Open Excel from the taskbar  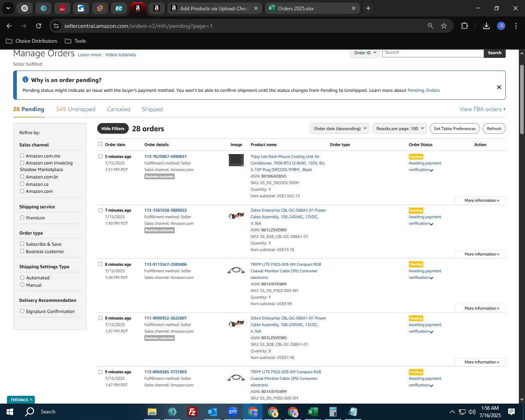click(x=313, y=412)
